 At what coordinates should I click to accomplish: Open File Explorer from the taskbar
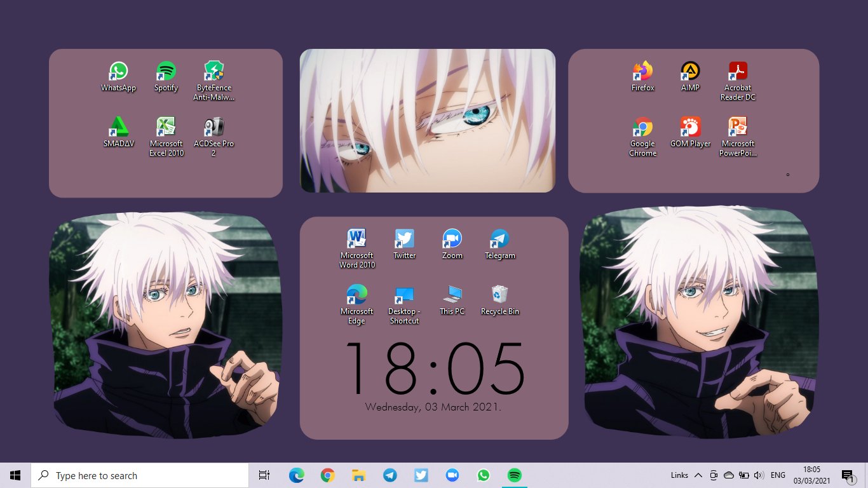(358, 475)
